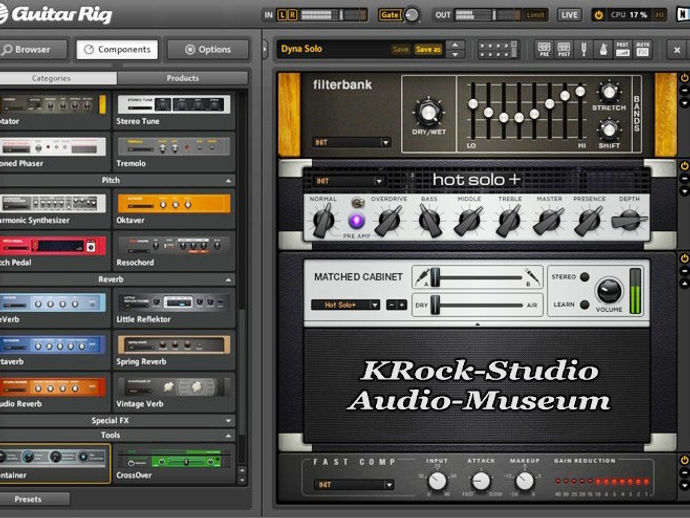Open the Hot Solo+ cabinet dropdown
The image size is (690, 518).
point(345,305)
